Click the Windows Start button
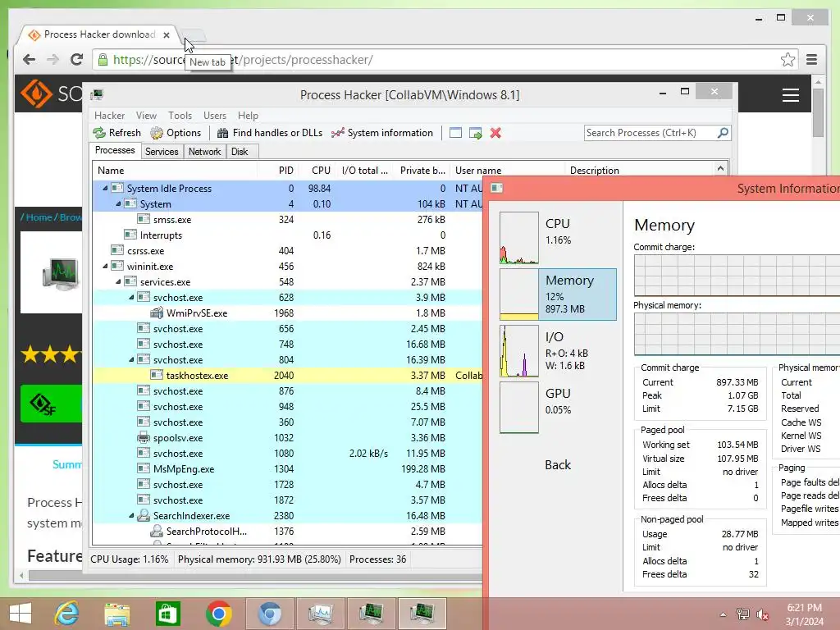Image resolution: width=840 pixels, height=630 pixels. pyautogui.click(x=21, y=614)
